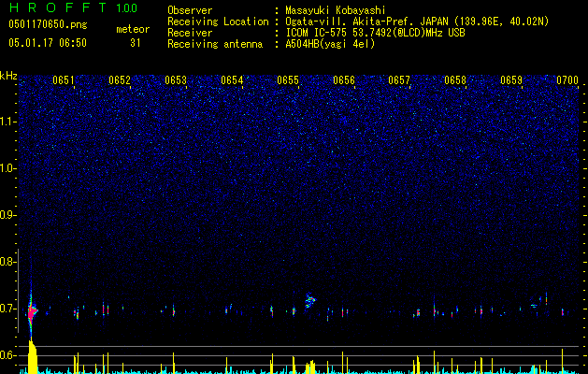Click the 0.9 kHz axis label
588x374 pixels.
coord(7,215)
